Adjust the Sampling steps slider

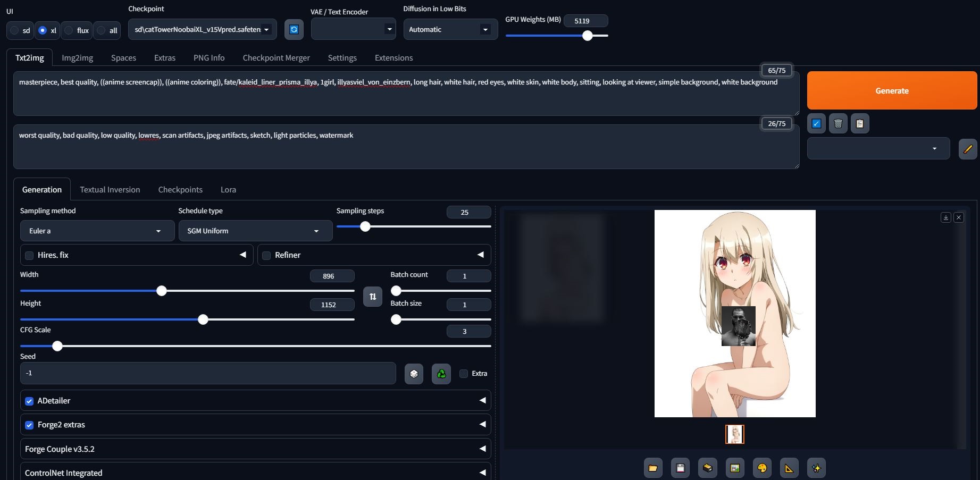coord(414,226)
